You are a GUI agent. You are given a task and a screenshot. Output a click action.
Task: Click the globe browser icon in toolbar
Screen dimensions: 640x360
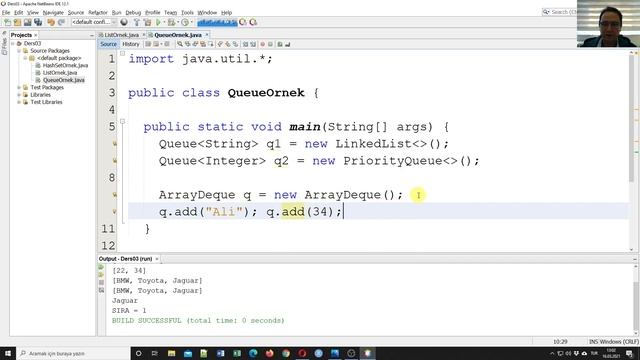click(124, 22)
